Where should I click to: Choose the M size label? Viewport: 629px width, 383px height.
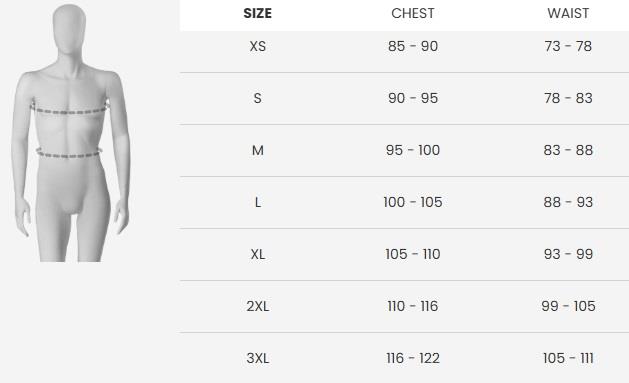[x=258, y=150]
